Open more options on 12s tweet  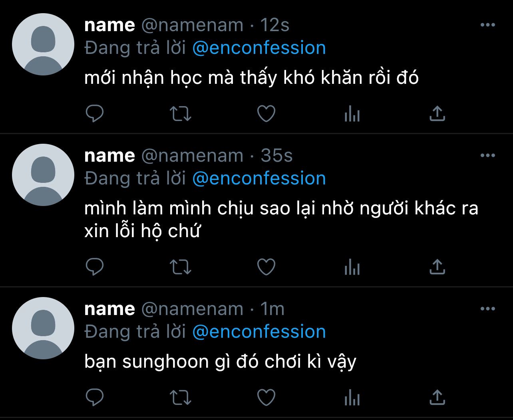click(487, 25)
